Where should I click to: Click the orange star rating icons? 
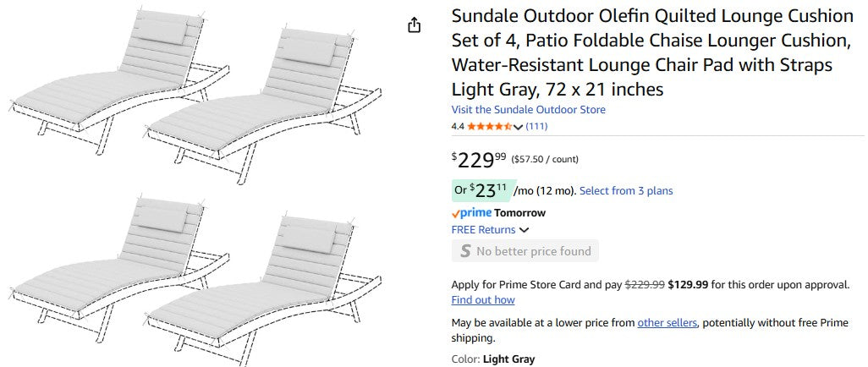tap(489, 127)
